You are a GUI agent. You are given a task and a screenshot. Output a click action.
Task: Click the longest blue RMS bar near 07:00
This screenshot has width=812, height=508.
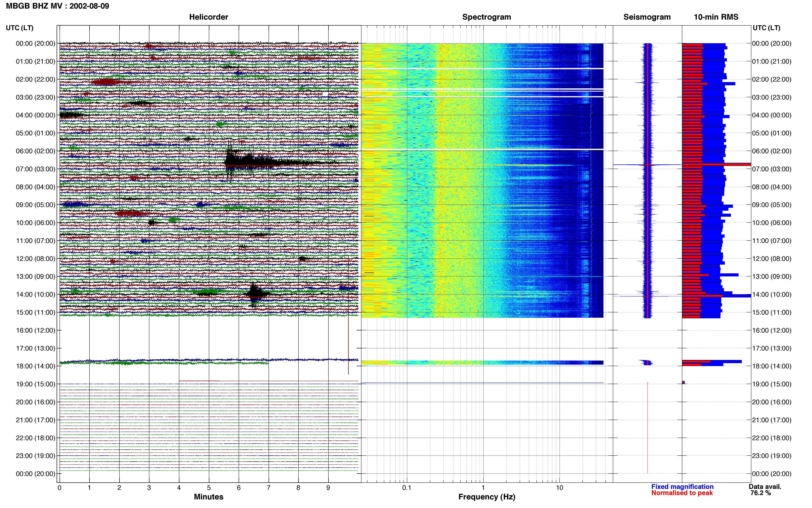click(716, 164)
